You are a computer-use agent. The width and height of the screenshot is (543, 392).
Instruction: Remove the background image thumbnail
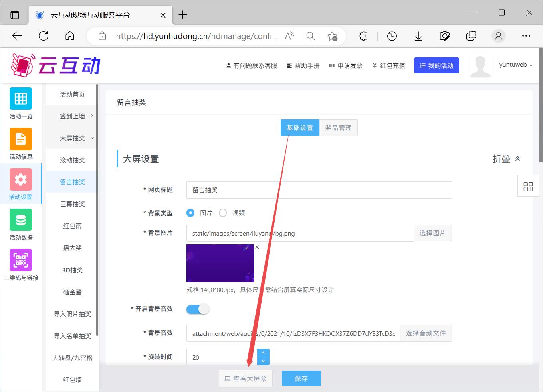click(x=257, y=247)
